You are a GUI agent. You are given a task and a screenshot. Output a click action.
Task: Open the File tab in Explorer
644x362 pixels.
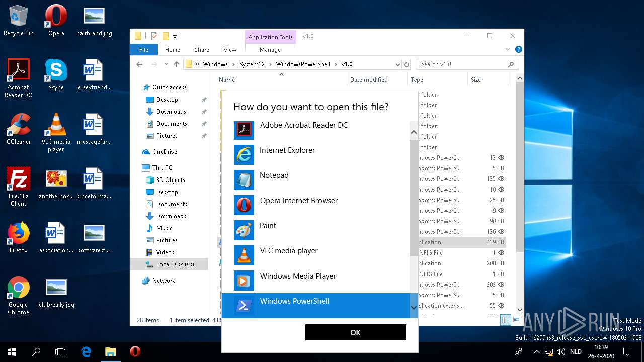click(144, 50)
